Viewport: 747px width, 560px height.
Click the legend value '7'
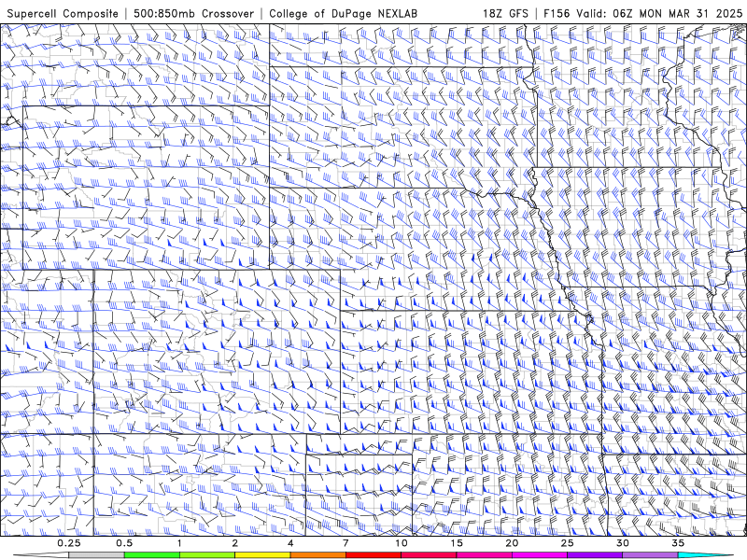click(345, 543)
